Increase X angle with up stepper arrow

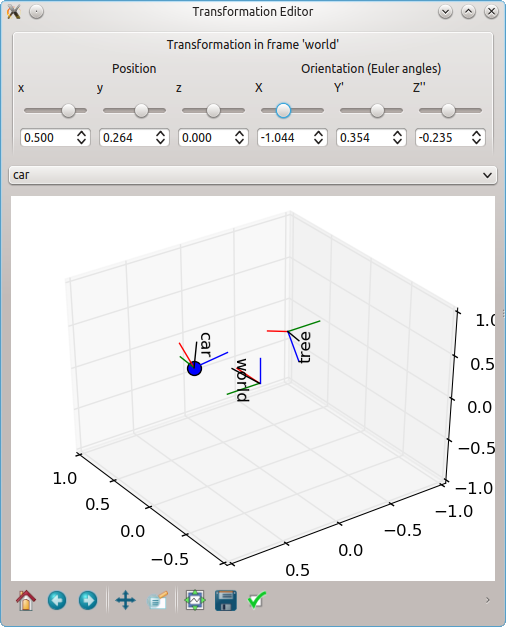pyautogui.click(x=318, y=134)
